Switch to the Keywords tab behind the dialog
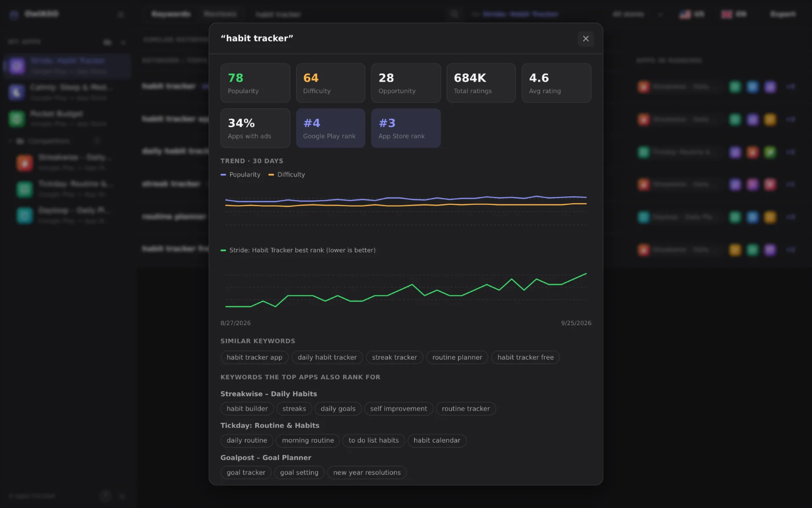This screenshot has width=812, height=508. (171, 14)
